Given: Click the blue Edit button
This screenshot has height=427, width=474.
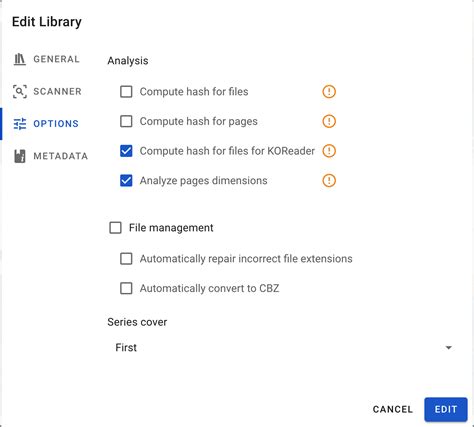Looking at the screenshot, I should click(446, 409).
